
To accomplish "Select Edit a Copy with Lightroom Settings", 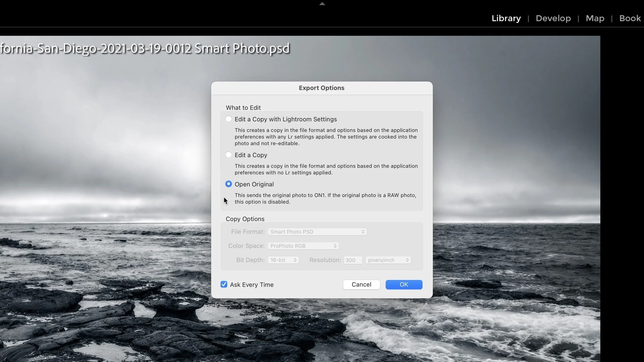I will coord(229,119).
